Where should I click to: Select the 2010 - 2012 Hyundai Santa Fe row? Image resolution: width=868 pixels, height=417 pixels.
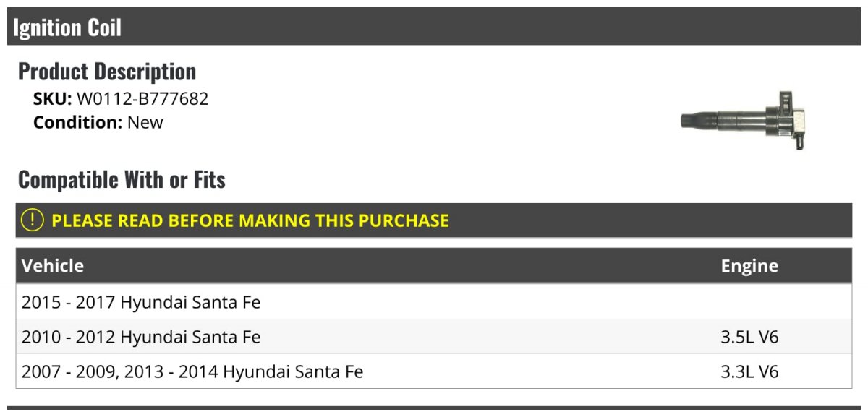[141, 337]
